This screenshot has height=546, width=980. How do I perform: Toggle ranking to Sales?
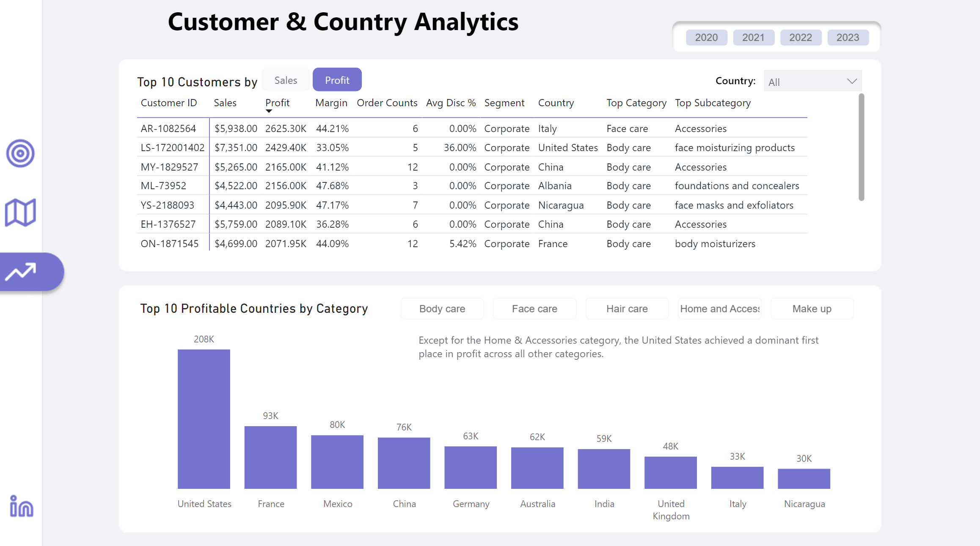click(286, 80)
